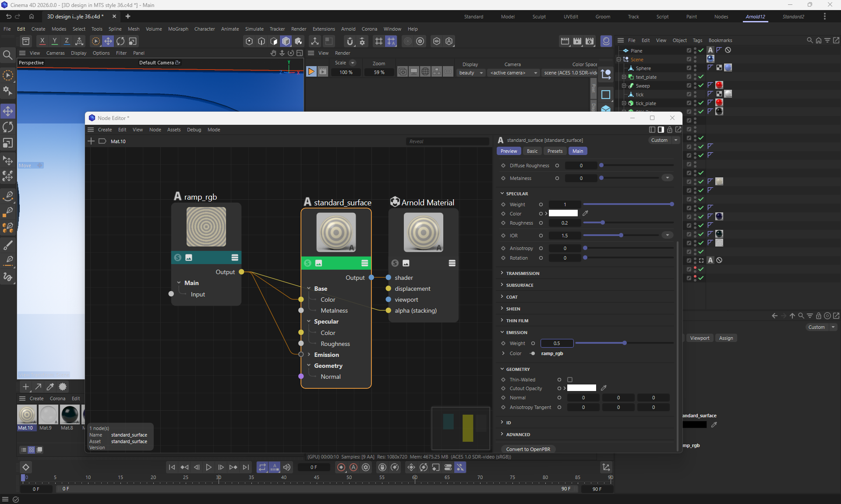This screenshot has width=841, height=504.
Task: Click the Specular Color white swatch
Action: pyautogui.click(x=563, y=213)
